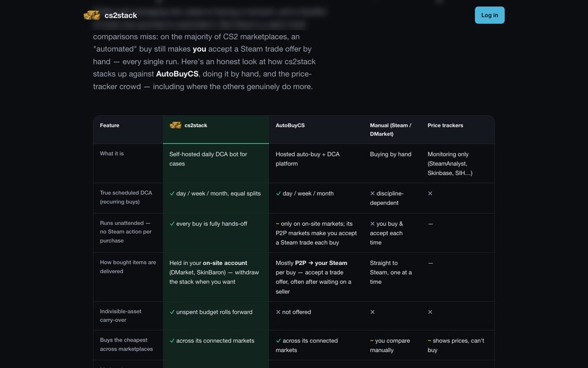Click the Manual (Steam / DMarket) column header
Image resolution: width=588 pixels, height=368 pixels.
[390, 130]
